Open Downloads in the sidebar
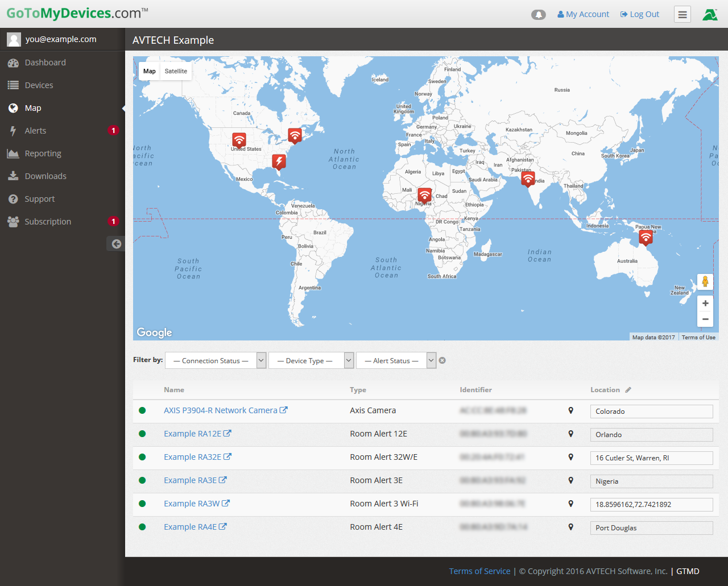This screenshot has width=728, height=586. (x=63, y=176)
